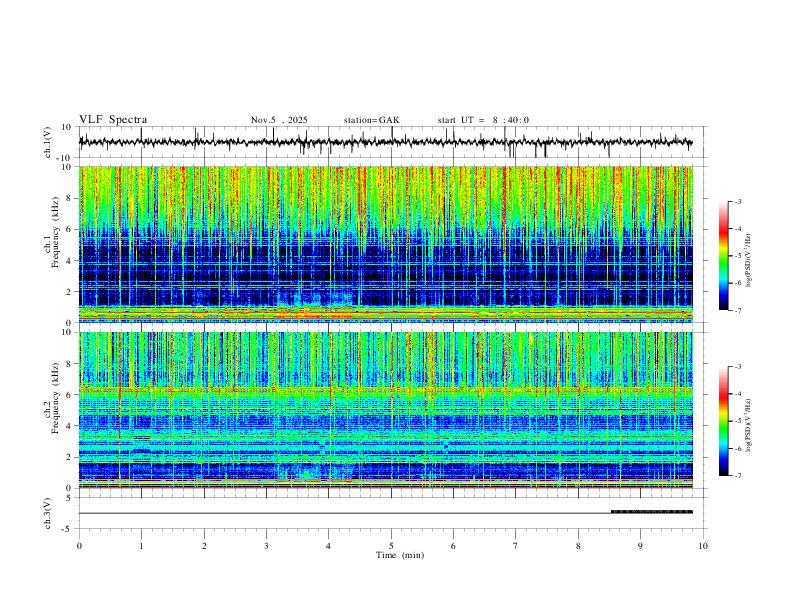The image size is (792, 612).
Task: Click the thick black segment of ch.3 trace
Action: [652, 512]
